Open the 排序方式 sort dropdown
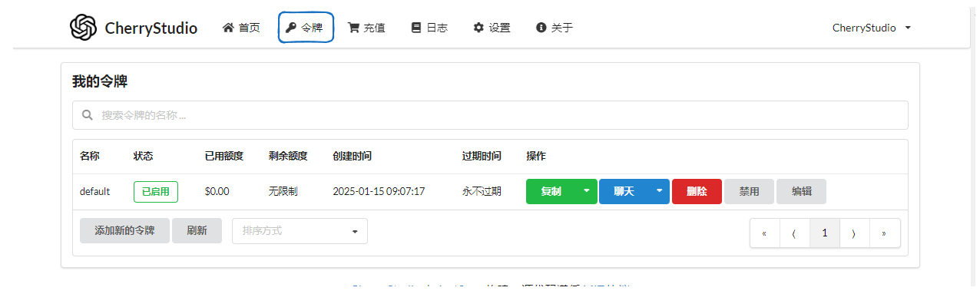Viewport: 980px width, 294px height. tap(300, 231)
